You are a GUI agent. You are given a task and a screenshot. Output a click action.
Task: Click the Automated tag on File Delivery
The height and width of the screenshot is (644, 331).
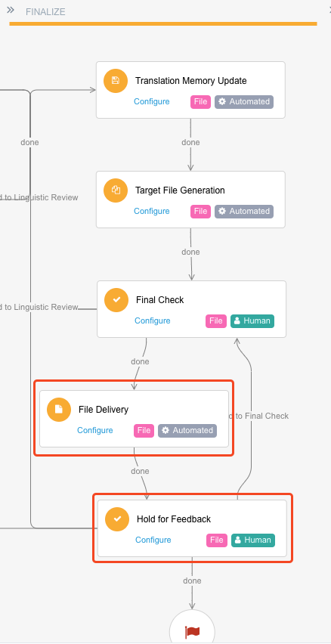(187, 430)
